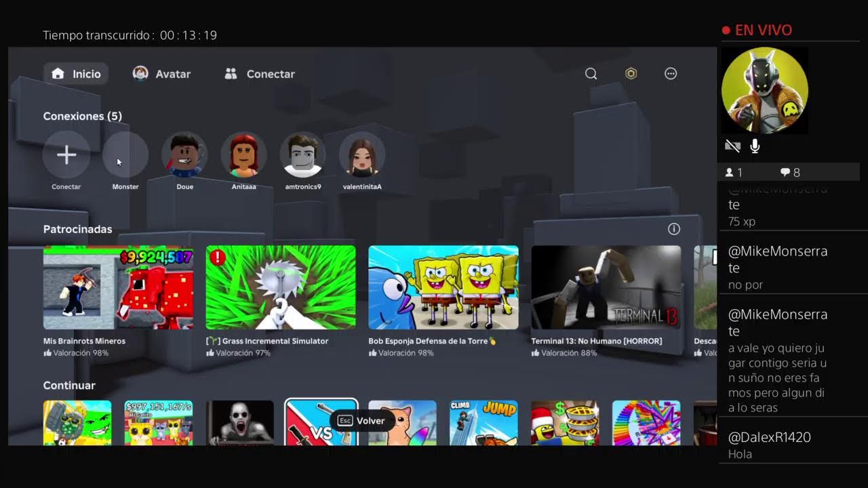Click Valoración 98% under Bob Esponja
Viewport: 868px width, 488px height.
pyautogui.click(x=401, y=353)
